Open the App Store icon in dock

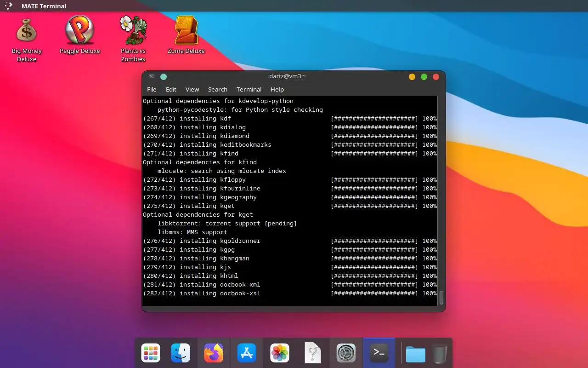tap(247, 353)
